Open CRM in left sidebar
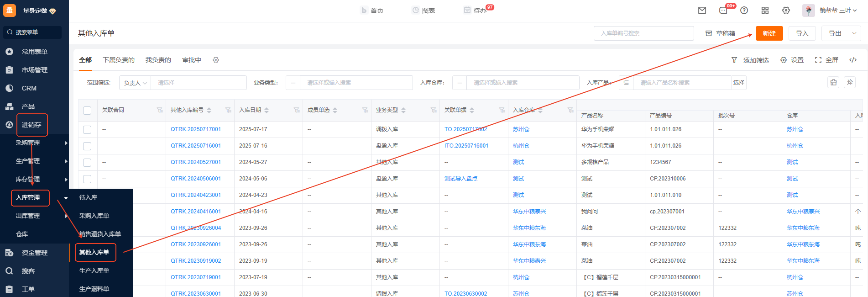 pyautogui.click(x=29, y=88)
